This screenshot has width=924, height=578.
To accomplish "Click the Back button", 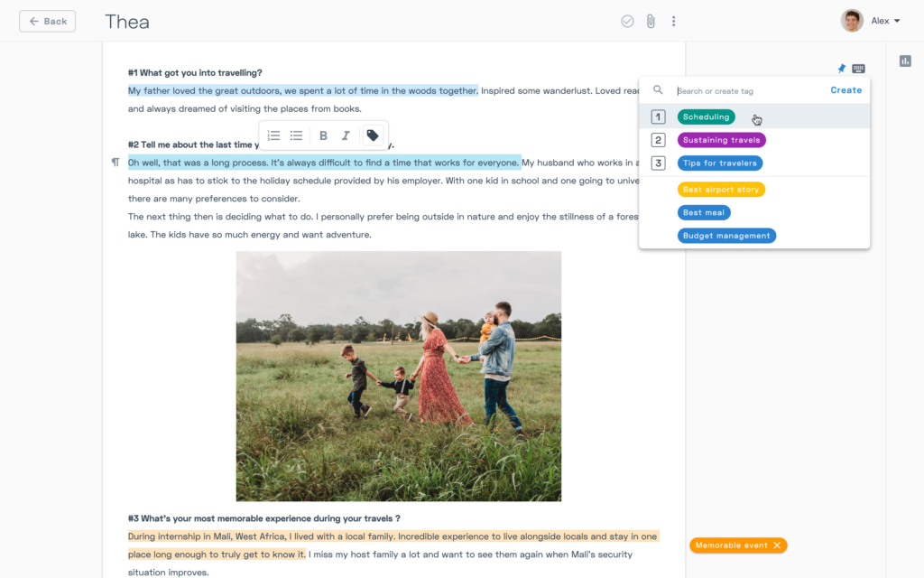I will click(x=47, y=22).
